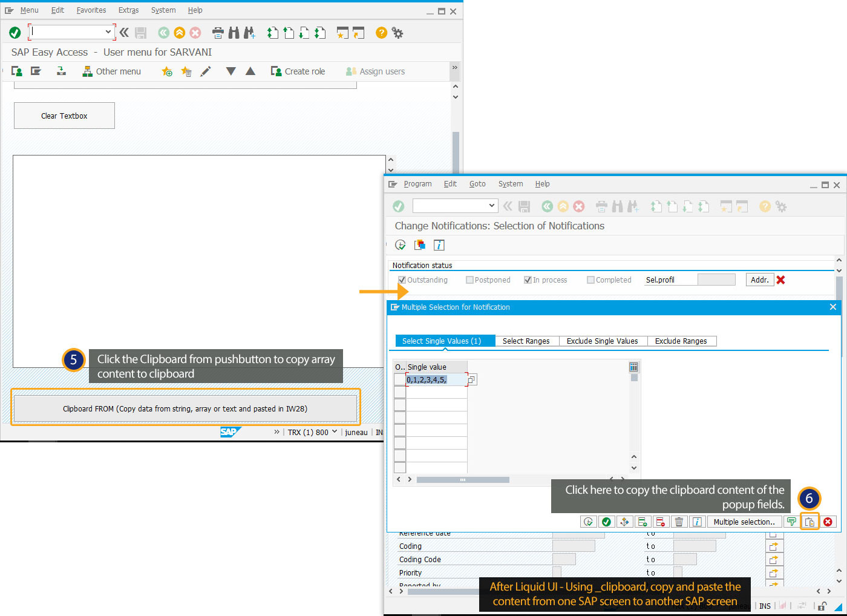Click Move Favorites Down triangle icon

pyautogui.click(x=231, y=71)
